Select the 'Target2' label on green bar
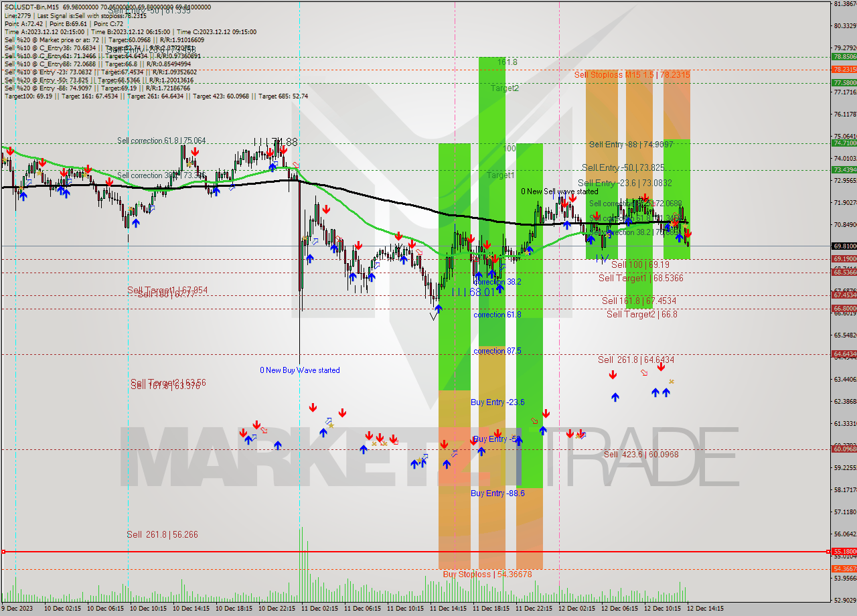 [504, 88]
